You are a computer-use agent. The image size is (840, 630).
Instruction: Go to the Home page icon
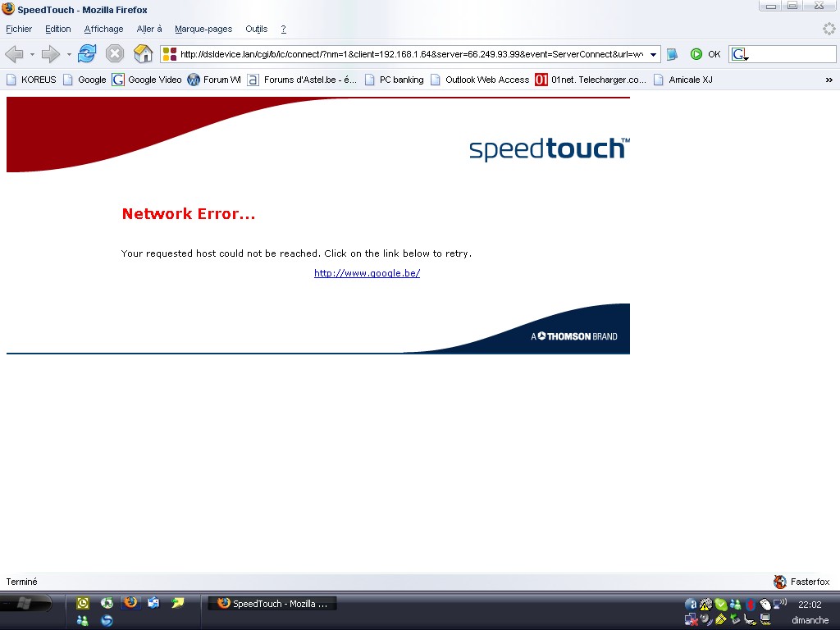(144, 54)
